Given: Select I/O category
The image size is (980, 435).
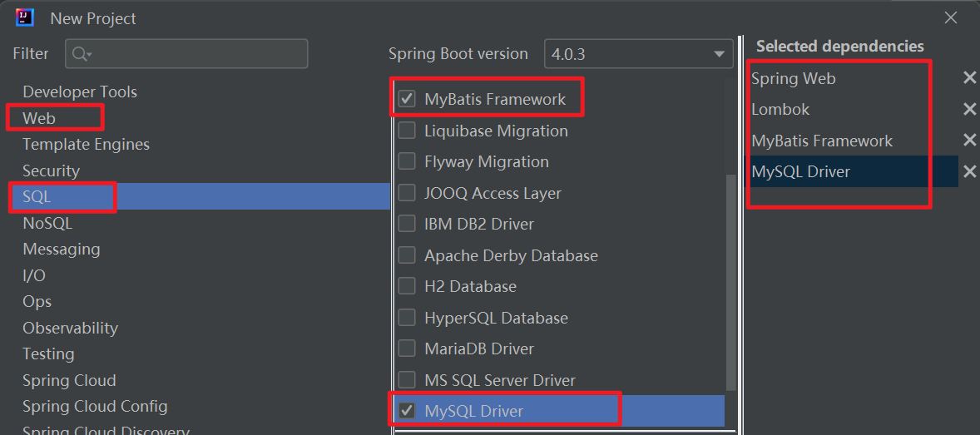Looking at the screenshot, I should point(34,275).
